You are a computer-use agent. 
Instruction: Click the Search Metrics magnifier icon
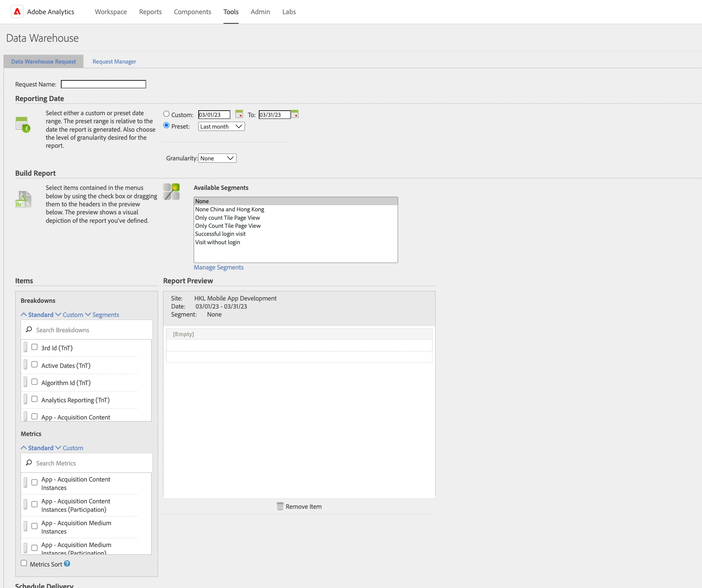tap(29, 463)
